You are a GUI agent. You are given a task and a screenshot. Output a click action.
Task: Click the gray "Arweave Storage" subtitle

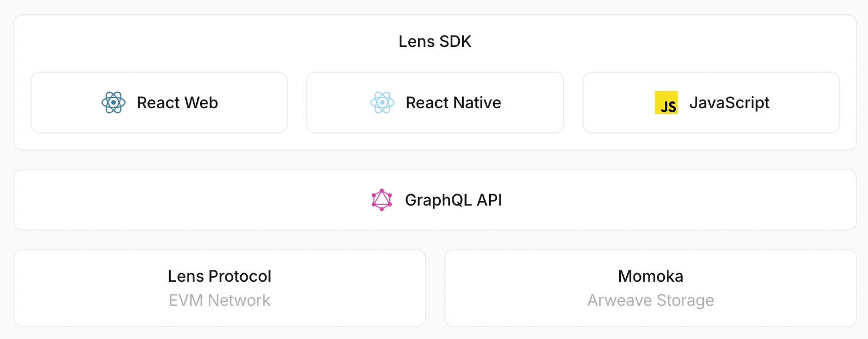(x=651, y=301)
